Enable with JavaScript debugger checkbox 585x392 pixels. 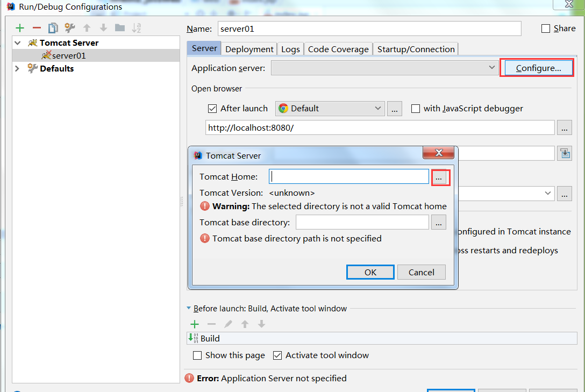click(x=415, y=109)
